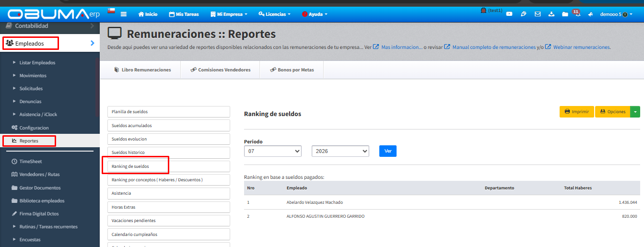Select Ranking por conceptos report
Viewport: 644px width, 247px height.
[169, 180]
